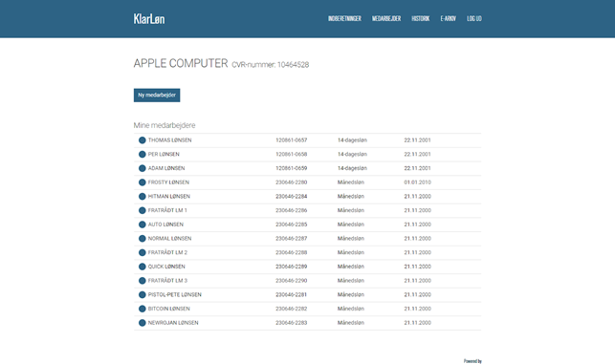Click the blue dot beside PER LØNSEN

coord(142,155)
